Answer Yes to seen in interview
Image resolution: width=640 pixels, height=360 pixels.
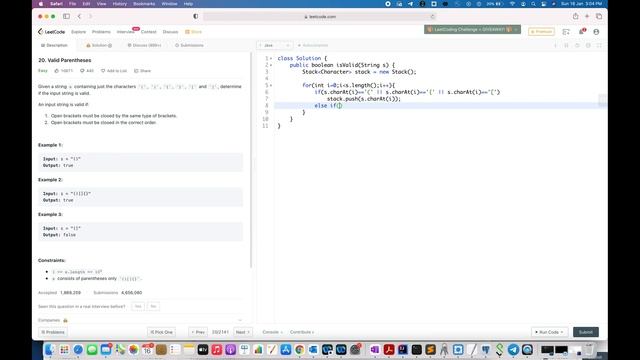[x=138, y=306]
